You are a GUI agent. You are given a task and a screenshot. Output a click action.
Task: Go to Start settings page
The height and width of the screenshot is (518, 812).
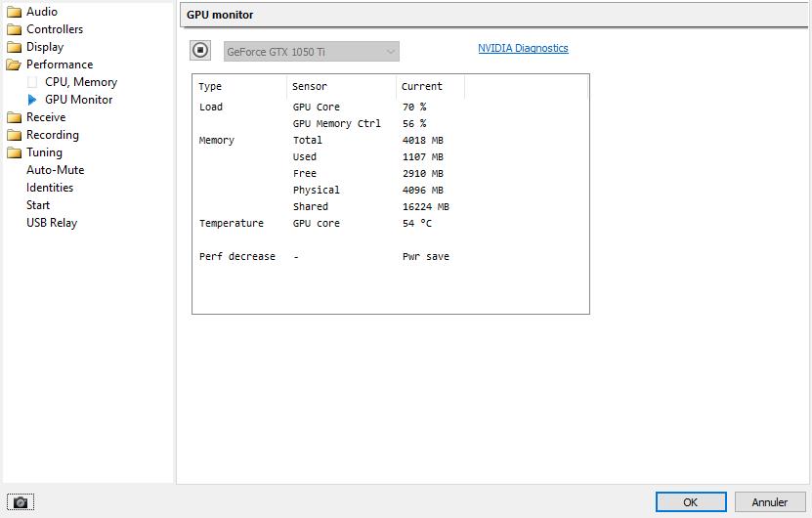38,205
